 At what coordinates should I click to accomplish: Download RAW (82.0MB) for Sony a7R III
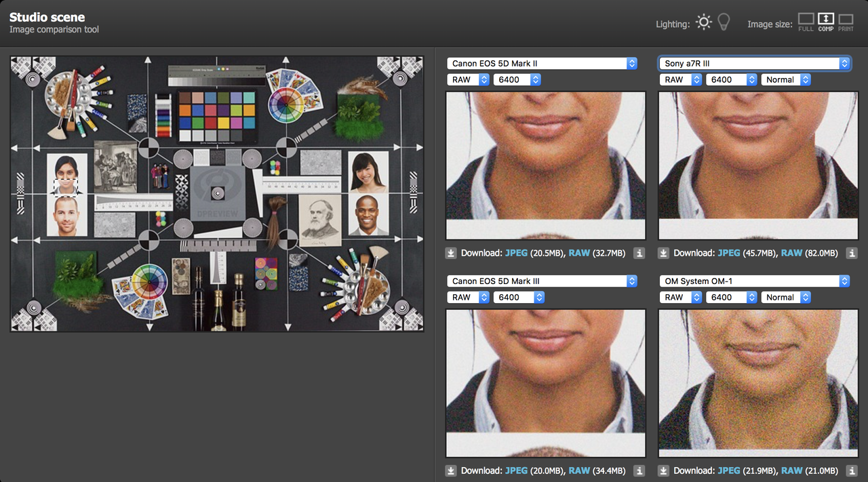click(x=792, y=253)
